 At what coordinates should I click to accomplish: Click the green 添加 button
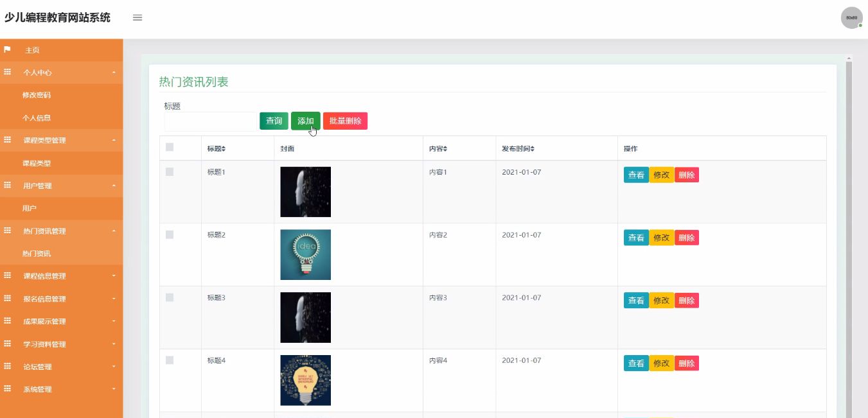coord(306,121)
